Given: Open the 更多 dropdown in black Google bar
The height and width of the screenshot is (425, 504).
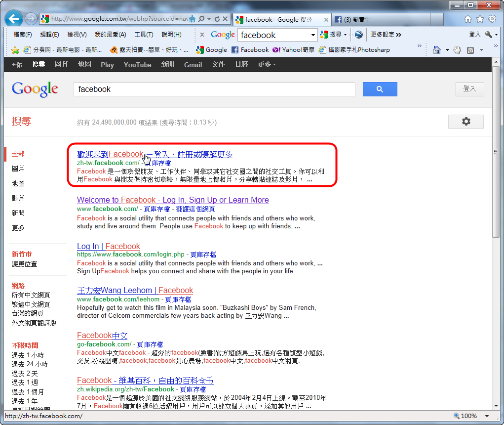Looking at the screenshot, I should tap(267, 65).
